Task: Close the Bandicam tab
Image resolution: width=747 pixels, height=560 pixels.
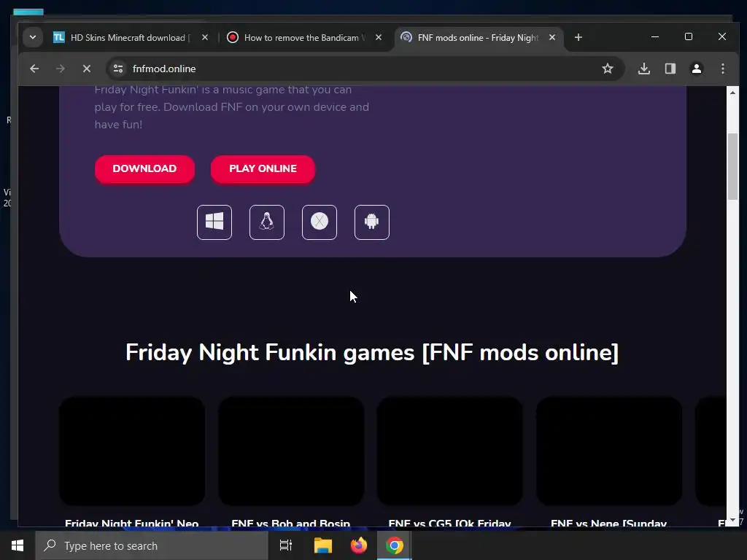Action: point(379,37)
